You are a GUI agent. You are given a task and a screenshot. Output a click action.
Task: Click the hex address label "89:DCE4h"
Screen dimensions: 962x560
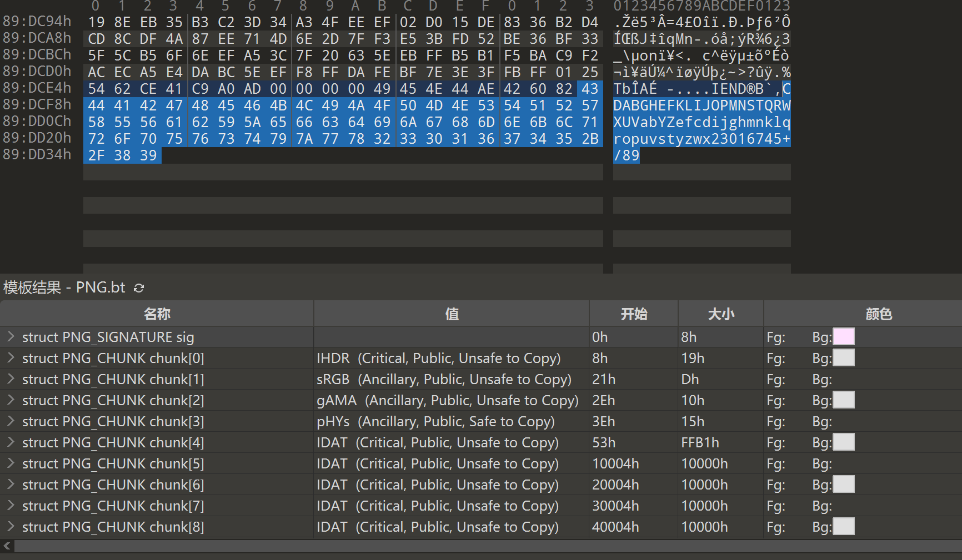(37, 88)
